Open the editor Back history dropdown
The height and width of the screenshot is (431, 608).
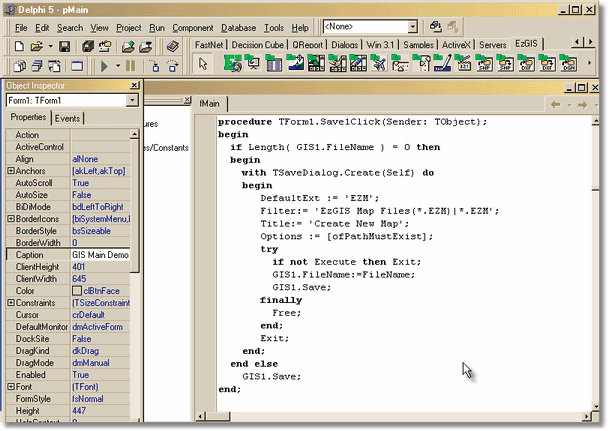569,105
